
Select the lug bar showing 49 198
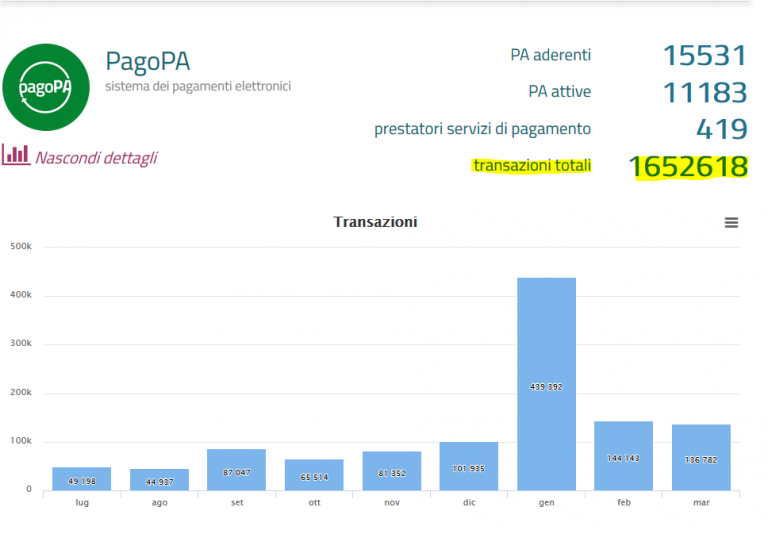[82, 479]
